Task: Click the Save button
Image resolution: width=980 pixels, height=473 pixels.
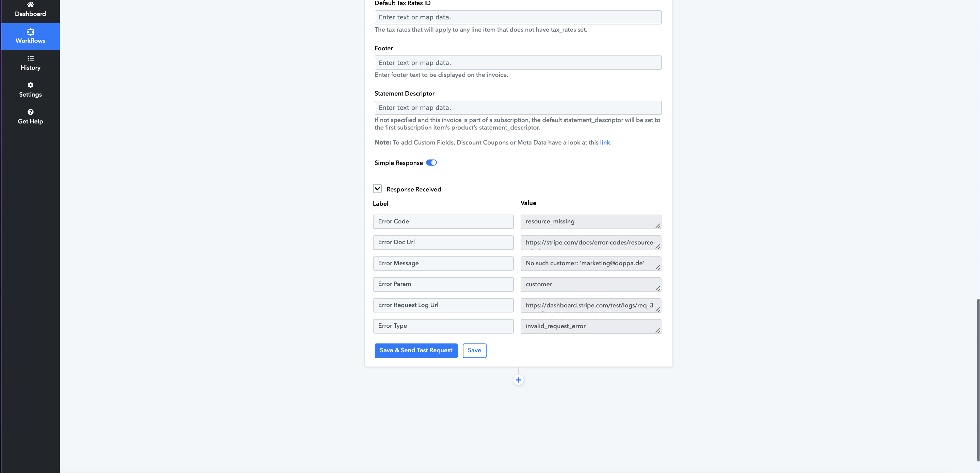Action: [474, 351]
